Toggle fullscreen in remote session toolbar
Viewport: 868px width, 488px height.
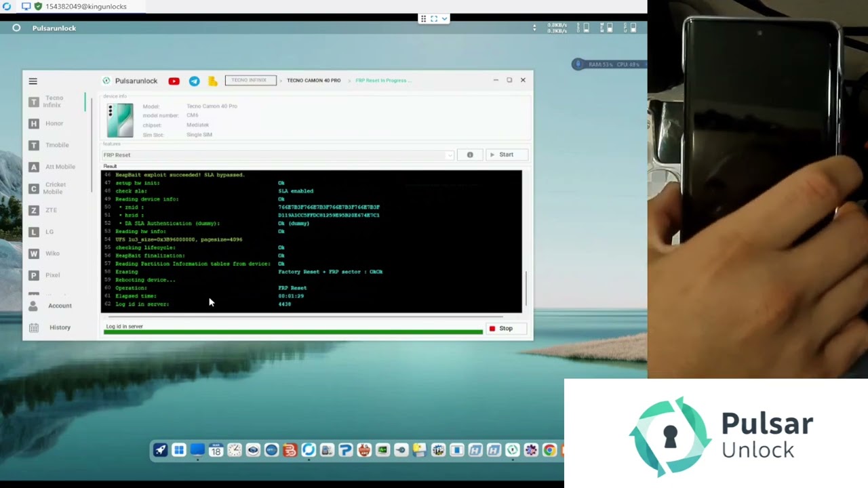point(434,18)
